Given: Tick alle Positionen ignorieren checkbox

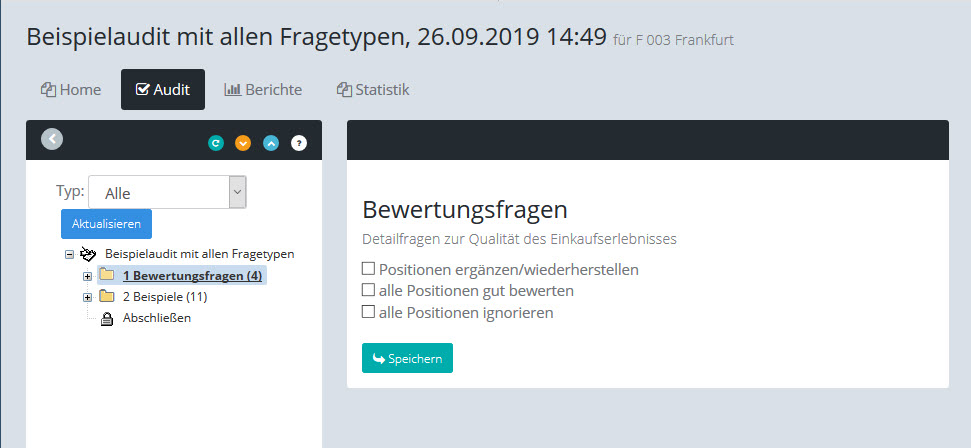Looking at the screenshot, I should [368, 312].
